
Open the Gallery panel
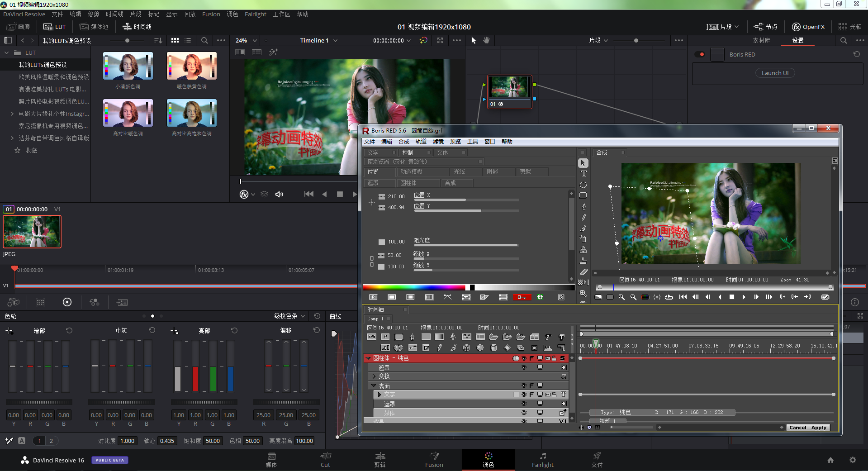click(x=18, y=27)
